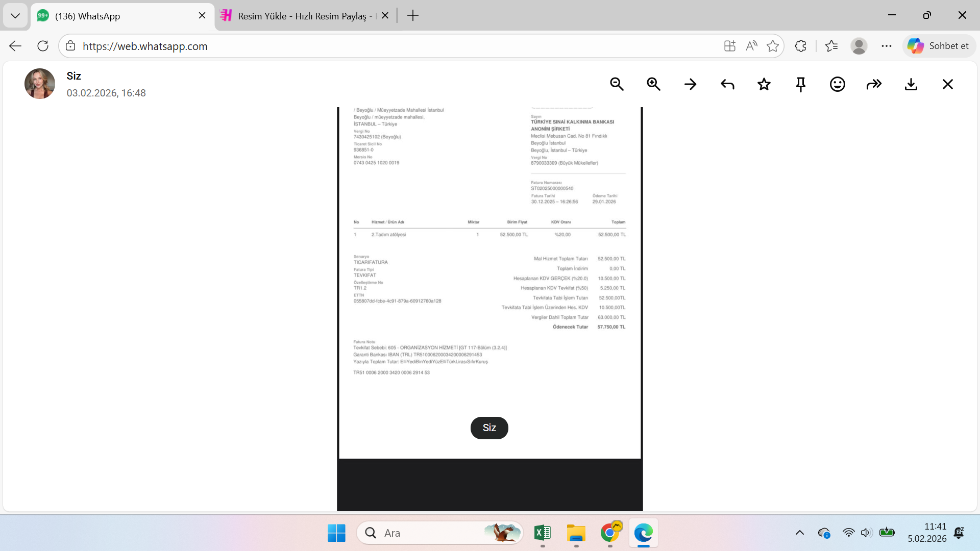The width and height of the screenshot is (980, 551).
Task: Refresh the current page
Action: coord(43,46)
